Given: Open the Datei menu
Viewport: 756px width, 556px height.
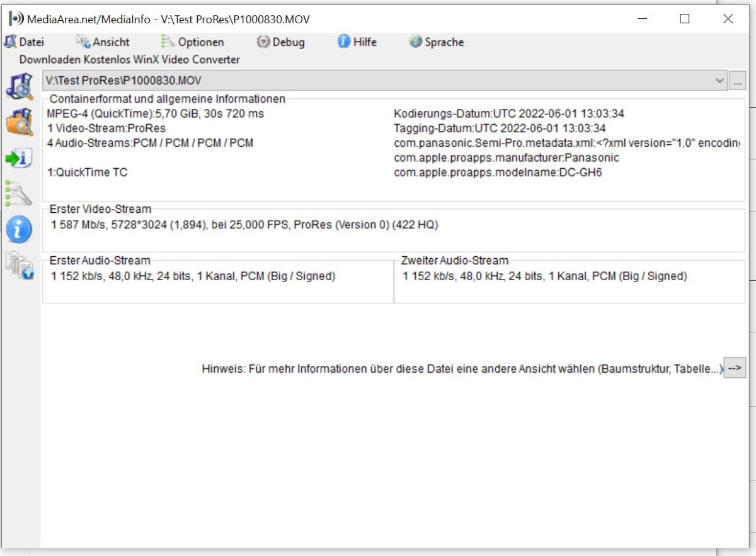Looking at the screenshot, I should 24,42.
